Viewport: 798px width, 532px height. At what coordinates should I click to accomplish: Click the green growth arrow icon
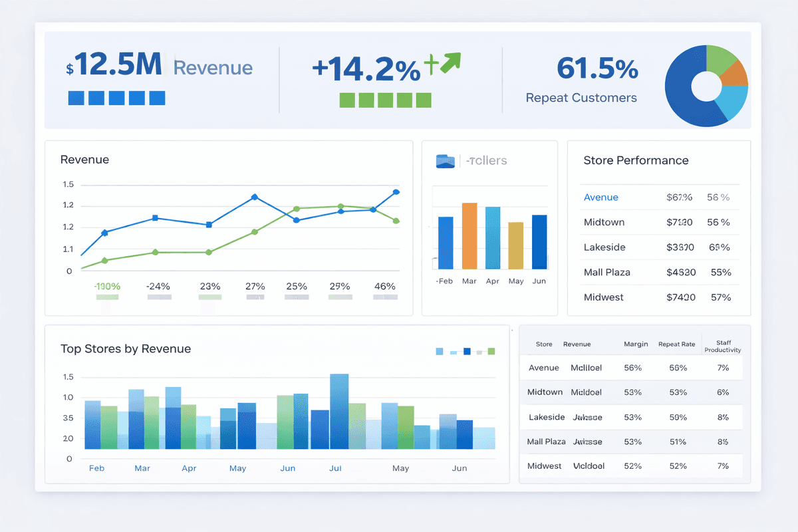(450, 62)
